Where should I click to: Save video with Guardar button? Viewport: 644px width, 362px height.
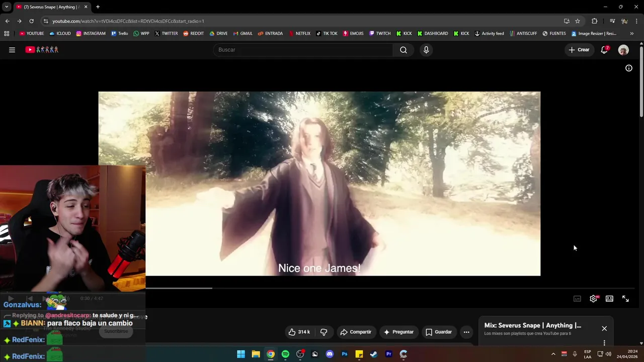pos(439,332)
